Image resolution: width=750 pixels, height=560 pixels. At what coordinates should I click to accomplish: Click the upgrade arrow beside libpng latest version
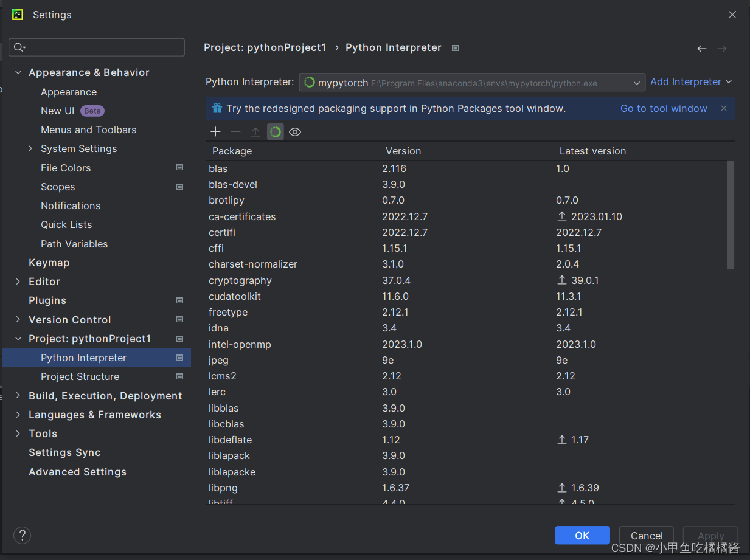(562, 488)
